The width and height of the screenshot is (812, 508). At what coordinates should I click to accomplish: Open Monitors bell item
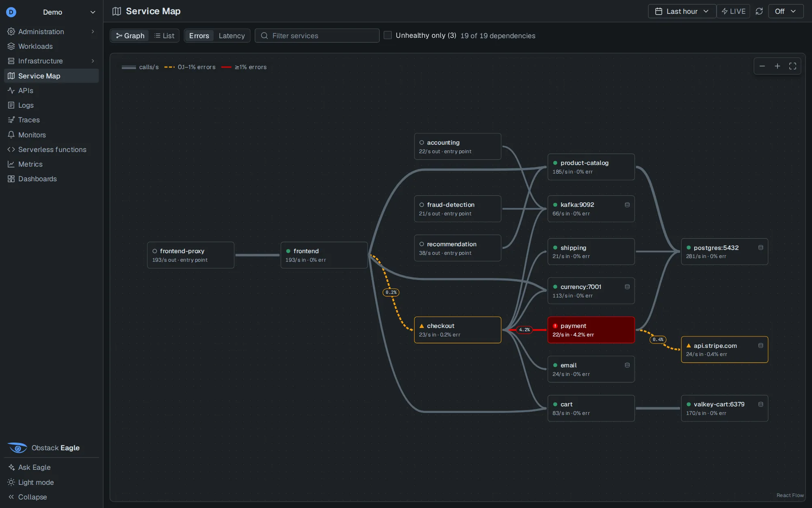click(x=51, y=135)
